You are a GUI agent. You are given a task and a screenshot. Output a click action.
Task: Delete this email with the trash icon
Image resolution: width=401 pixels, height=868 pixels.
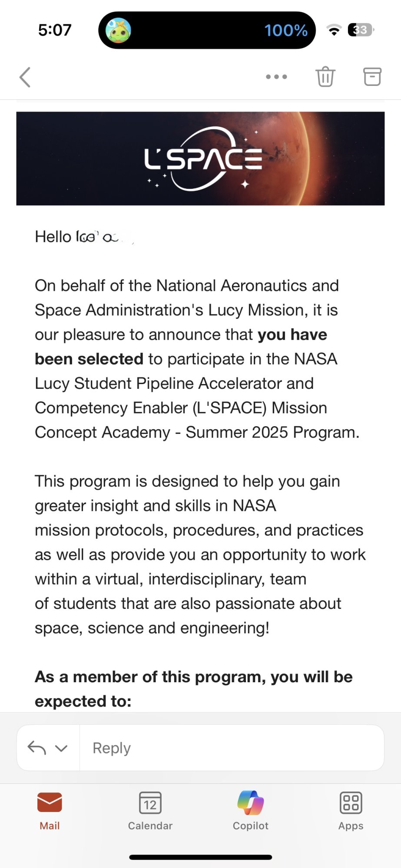tap(325, 77)
